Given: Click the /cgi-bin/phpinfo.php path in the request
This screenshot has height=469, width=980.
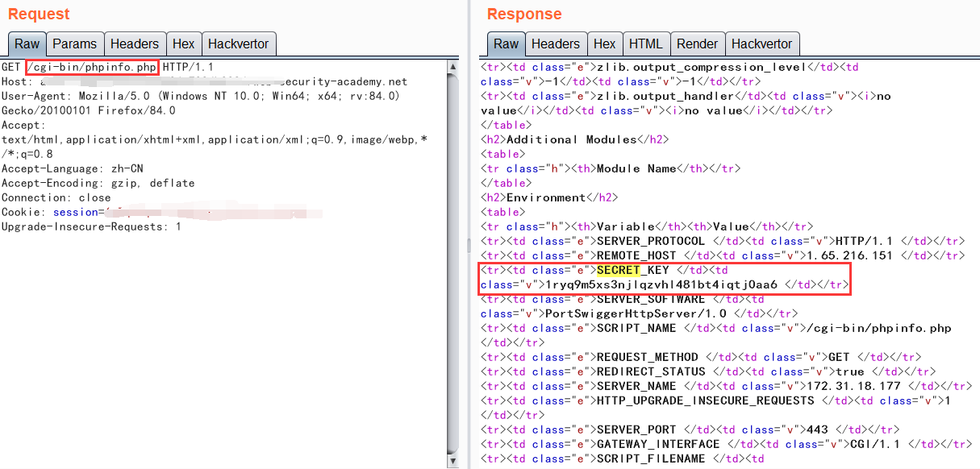Looking at the screenshot, I should click(x=92, y=67).
